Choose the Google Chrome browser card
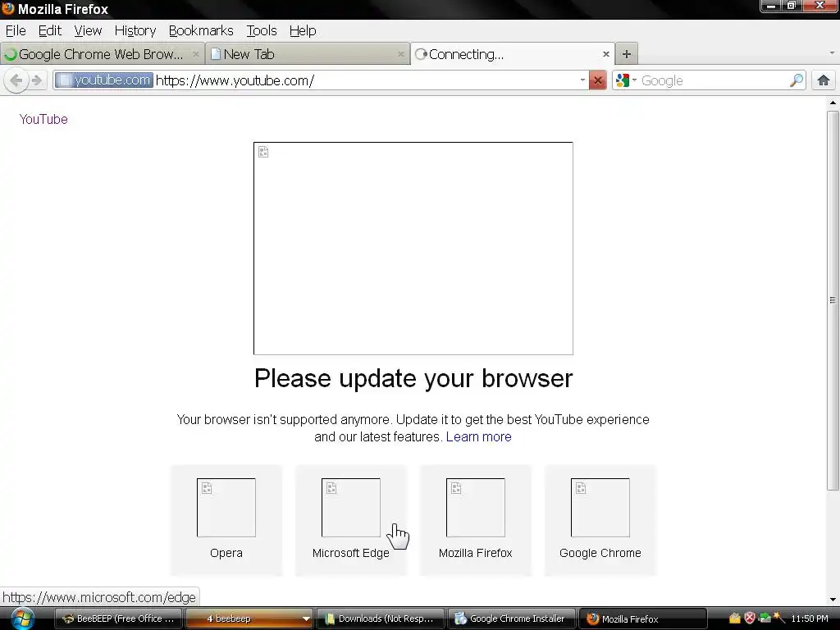The width and height of the screenshot is (840, 630). (x=600, y=519)
